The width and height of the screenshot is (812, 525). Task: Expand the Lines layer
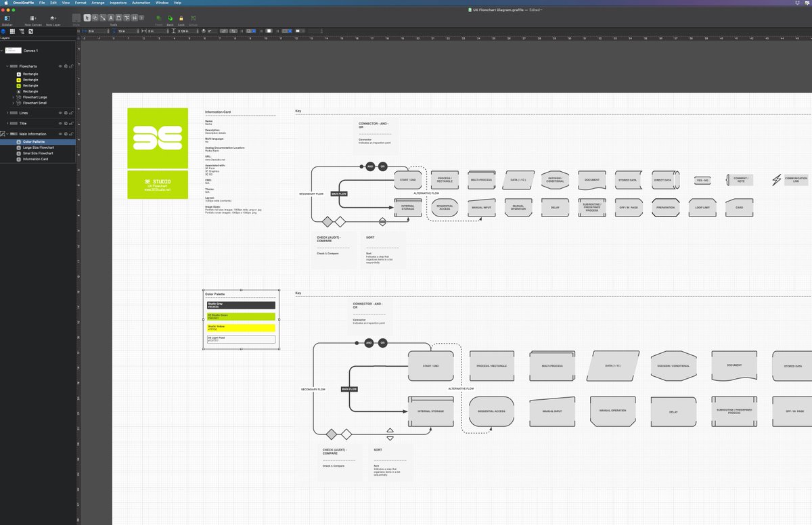tap(7, 113)
